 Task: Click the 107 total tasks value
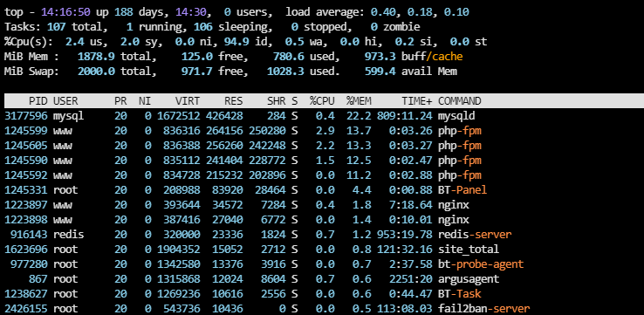[x=57, y=27]
